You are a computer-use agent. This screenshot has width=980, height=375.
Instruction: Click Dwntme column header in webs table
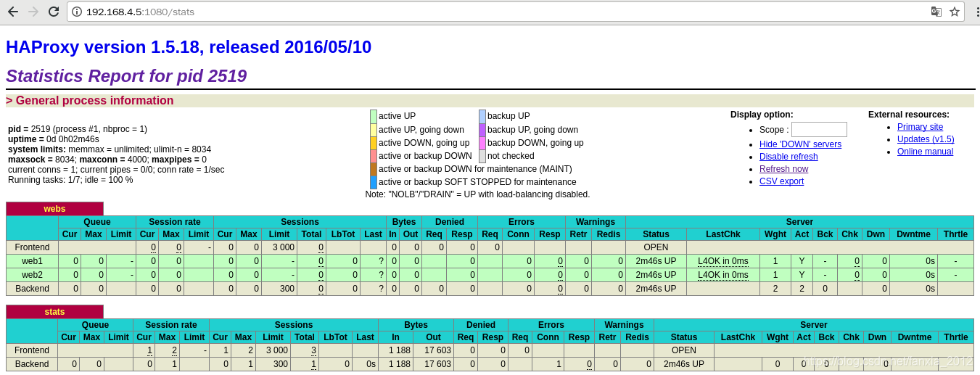coord(913,234)
